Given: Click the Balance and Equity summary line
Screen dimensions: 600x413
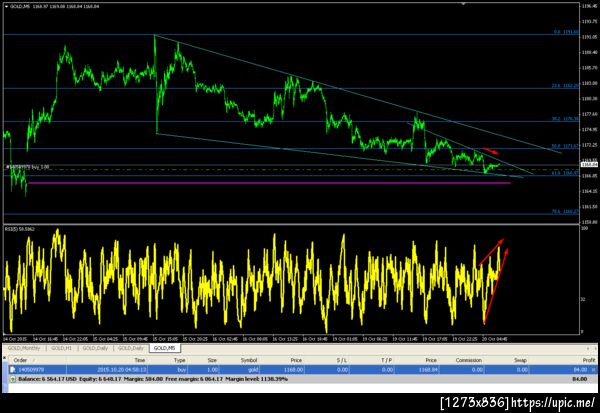Looking at the screenshot, I should 153,379.
